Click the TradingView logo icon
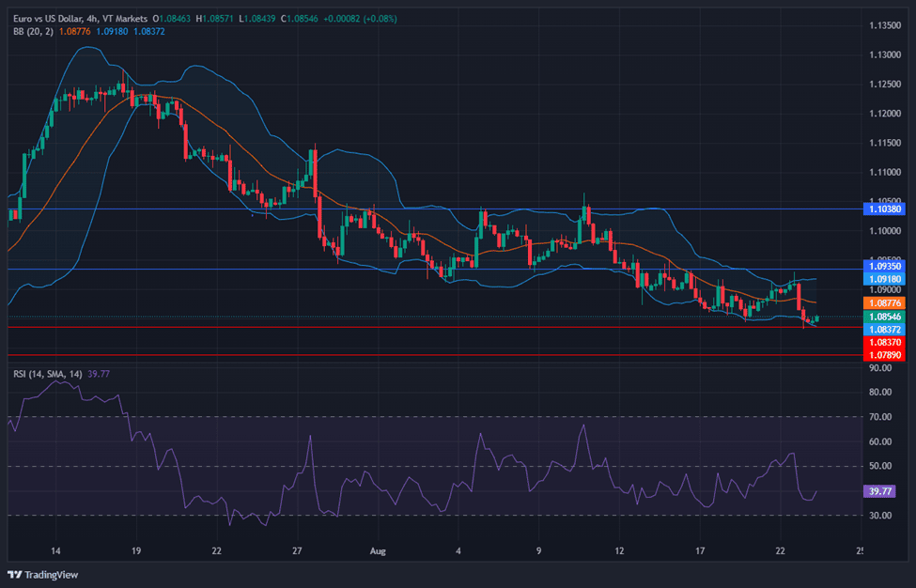Image resolution: width=916 pixels, height=588 pixels. point(15,574)
